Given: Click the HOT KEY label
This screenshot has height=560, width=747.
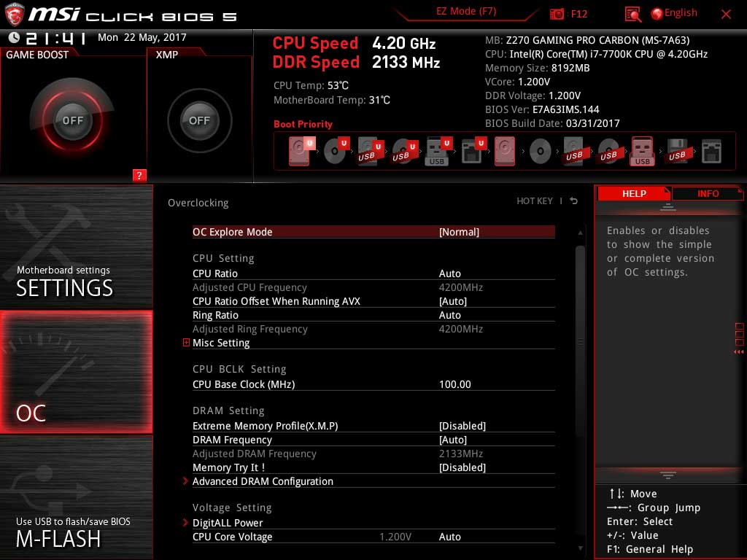Looking at the screenshot, I should pos(535,201).
